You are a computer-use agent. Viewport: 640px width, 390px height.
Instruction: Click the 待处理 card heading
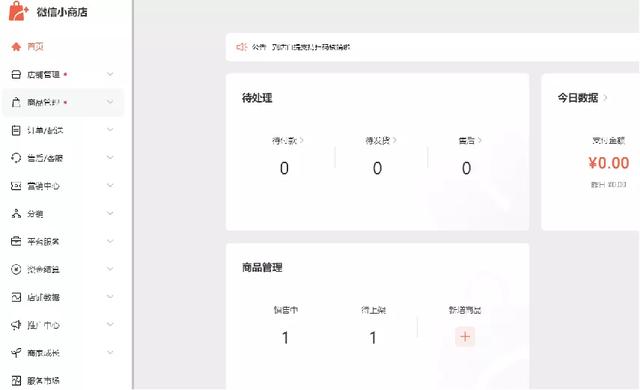point(257,98)
